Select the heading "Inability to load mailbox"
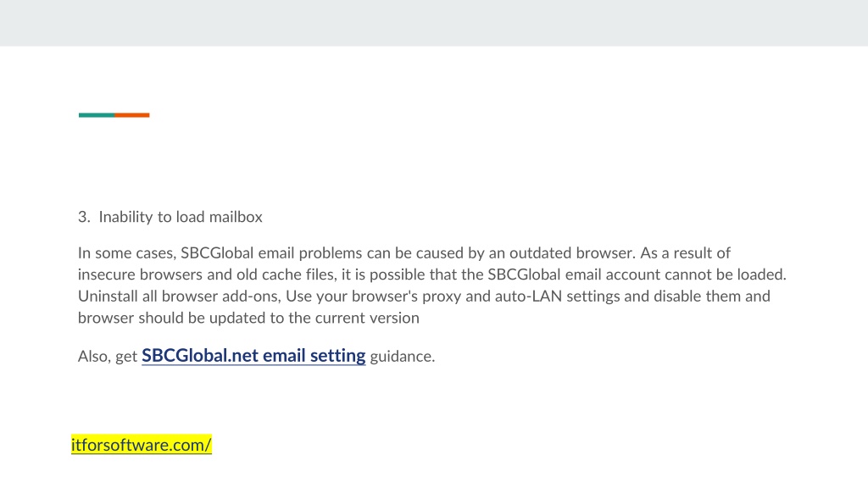The width and height of the screenshot is (868, 488). pyautogui.click(x=181, y=217)
